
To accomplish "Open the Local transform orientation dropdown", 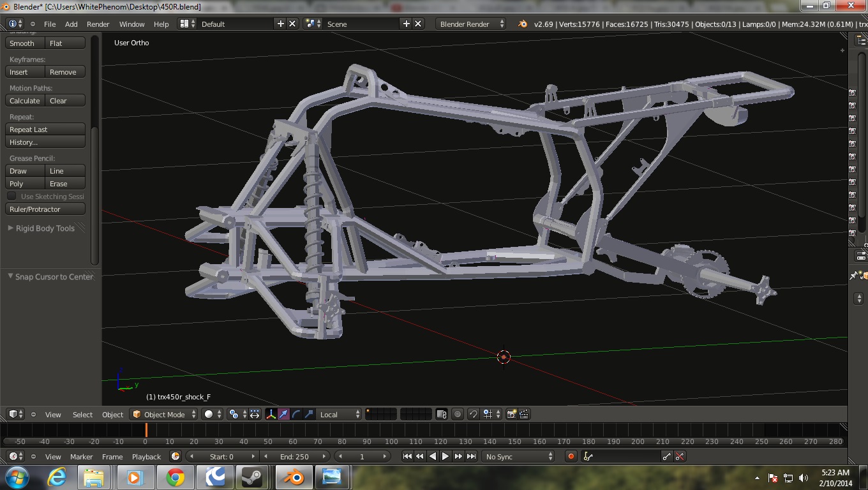I will (x=339, y=414).
